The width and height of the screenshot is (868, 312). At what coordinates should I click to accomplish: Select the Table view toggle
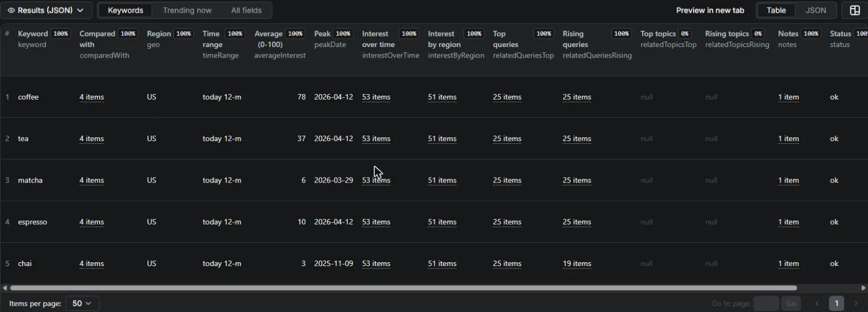tap(776, 10)
